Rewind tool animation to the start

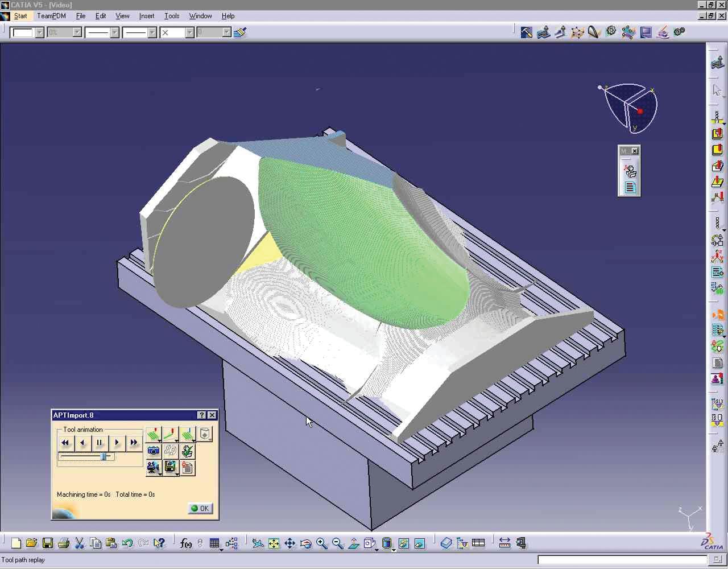coord(65,443)
